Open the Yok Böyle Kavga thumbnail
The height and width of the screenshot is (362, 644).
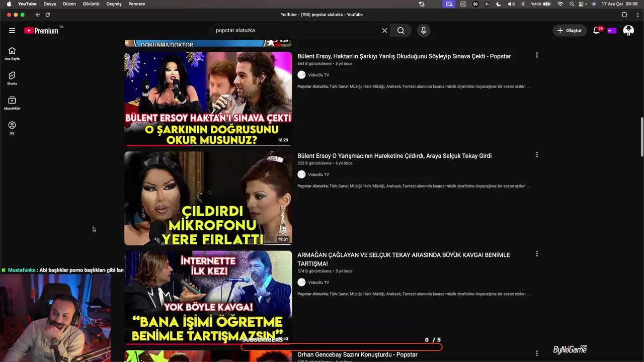(208, 298)
